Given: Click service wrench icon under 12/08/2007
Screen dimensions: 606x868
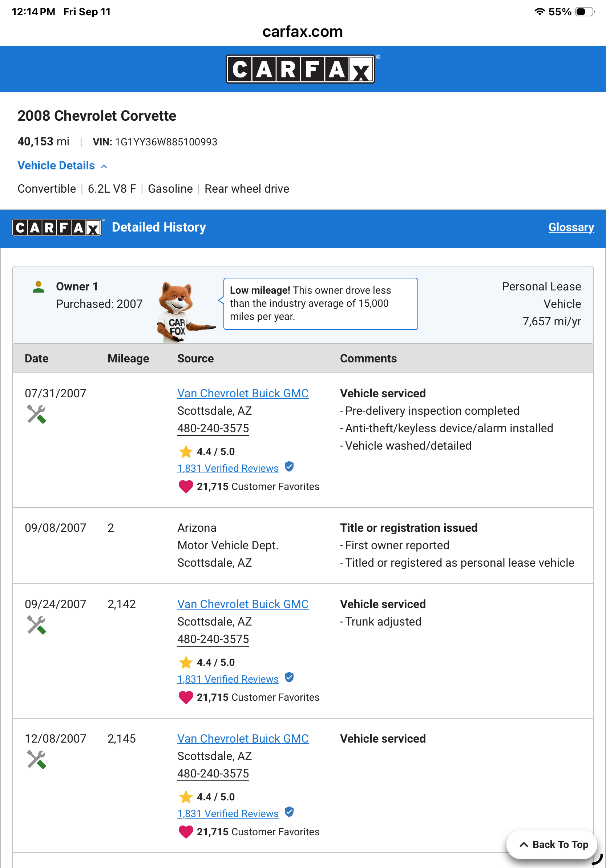Looking at the screenshot, I should tap(36, 760).
